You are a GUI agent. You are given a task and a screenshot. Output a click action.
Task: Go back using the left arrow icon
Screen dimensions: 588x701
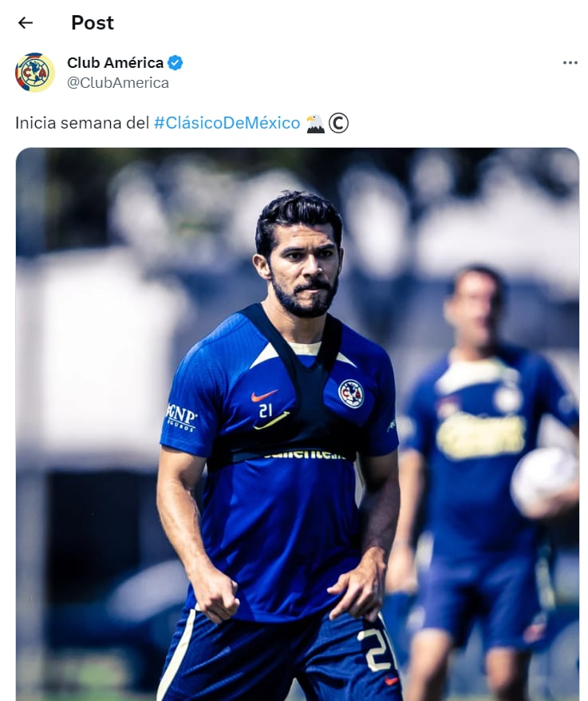26,22
